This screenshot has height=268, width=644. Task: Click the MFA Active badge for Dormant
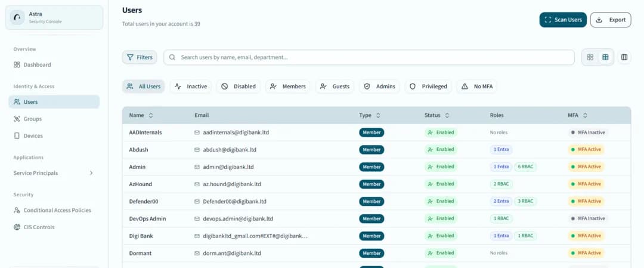click(586, 253)
